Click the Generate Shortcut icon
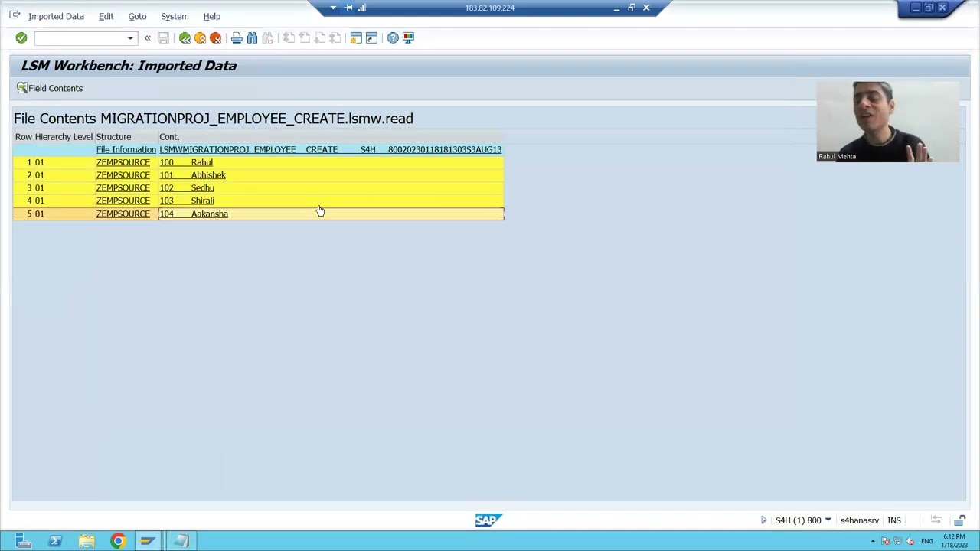The height and width of the screenshot is (551, 980). coord(371,37)
